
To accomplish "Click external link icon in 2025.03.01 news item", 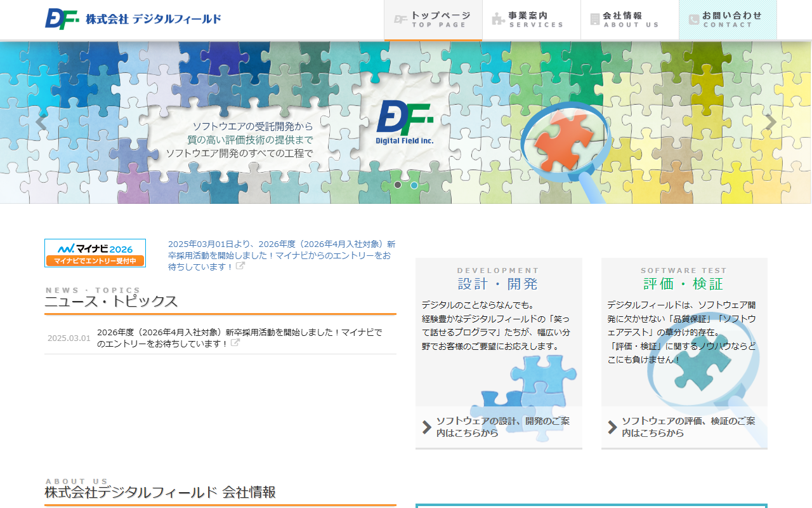I will 235,343.
